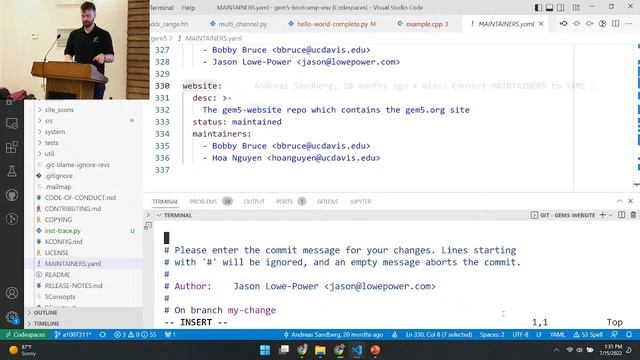Click the sync changes icon in the status bar
Viewport: 640px width, 360px height.
tap(102, 335)
